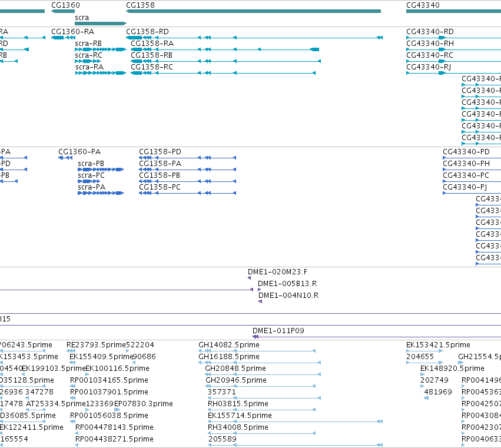Click EST EK153421.5prime
501x448 pixels.
point(438,345)
